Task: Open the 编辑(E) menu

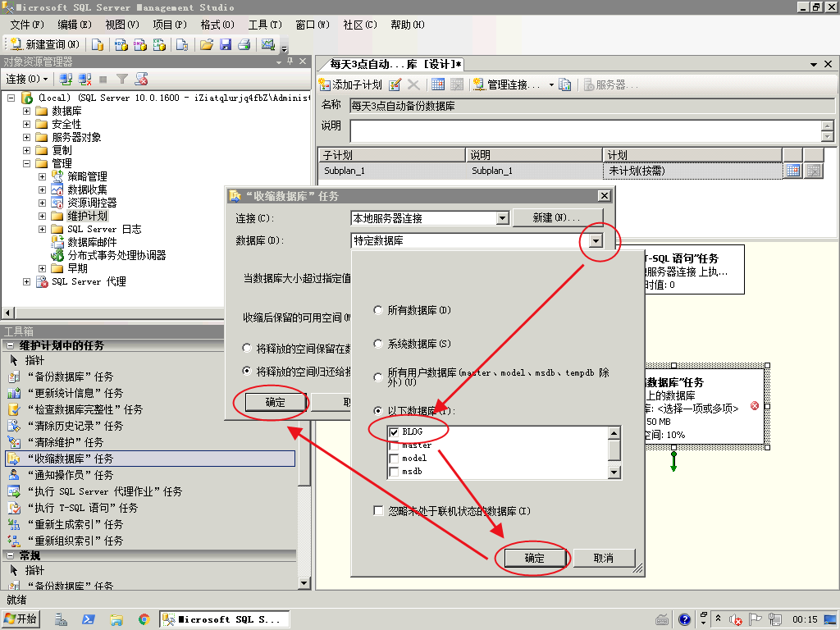Action: pyautogui.click(x=75, y=25)
